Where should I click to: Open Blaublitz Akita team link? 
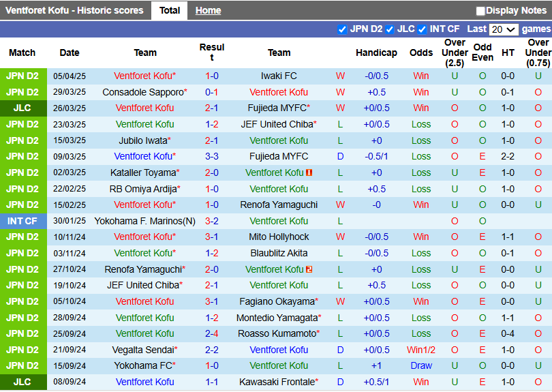(279, 253)
